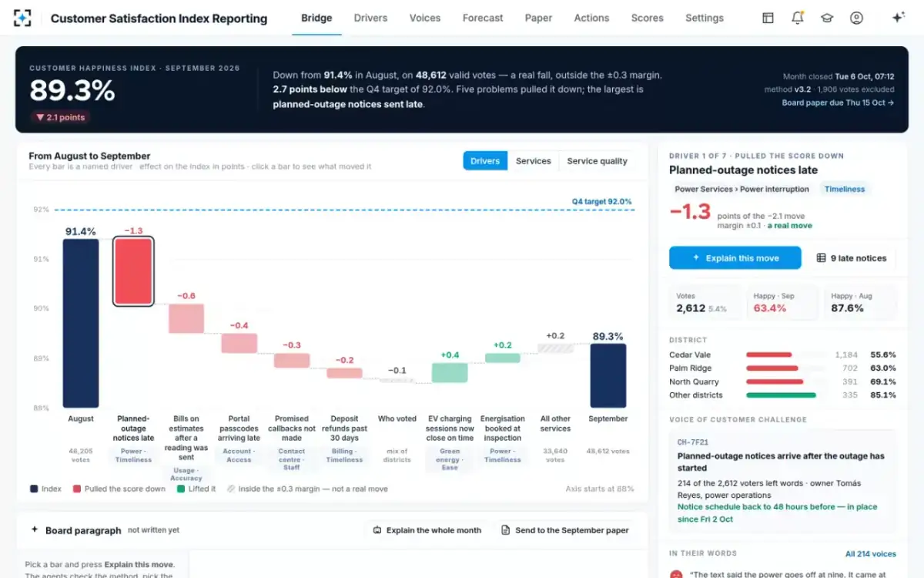Go to the Paper tab
The width and height of the screenshot is (924, 578).
(x=538, y=18)
